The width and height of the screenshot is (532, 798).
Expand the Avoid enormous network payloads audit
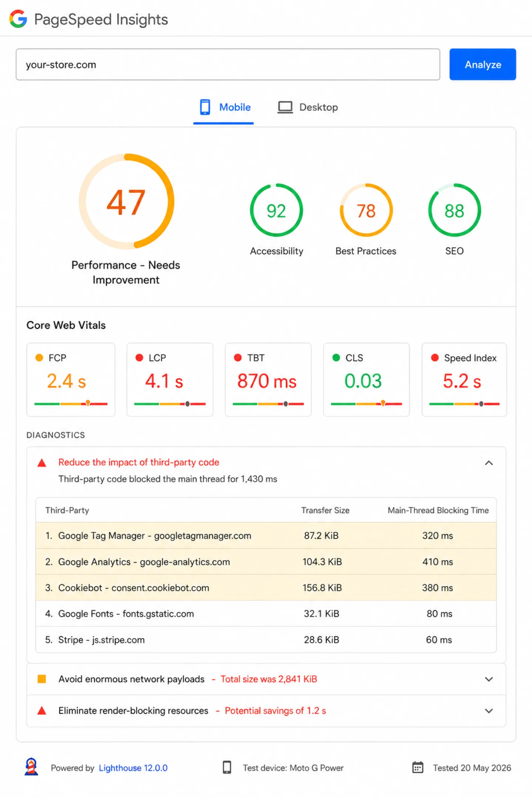(x=489, y=679)
